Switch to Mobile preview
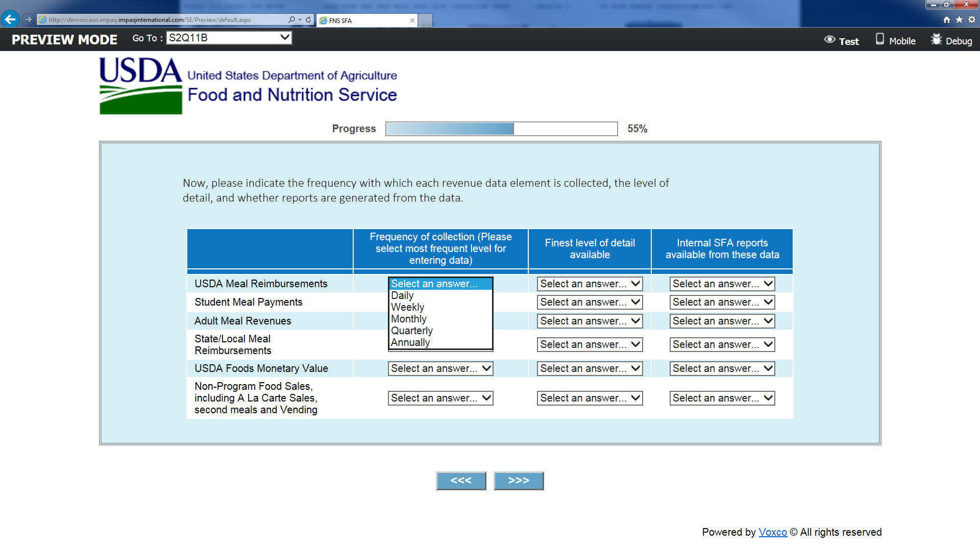The height and width of the screenshot is (551, 980). pos(896,41)
